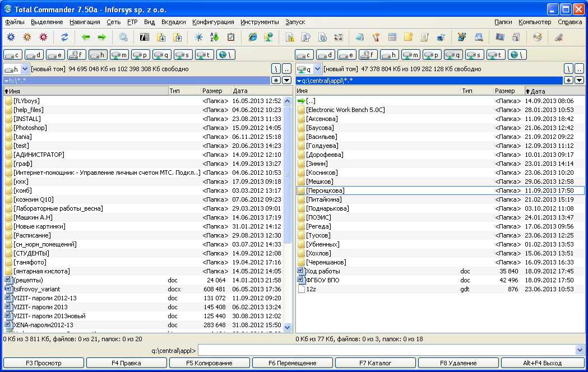Click the paper scroll toolbar icon

(x=424, y=37)
